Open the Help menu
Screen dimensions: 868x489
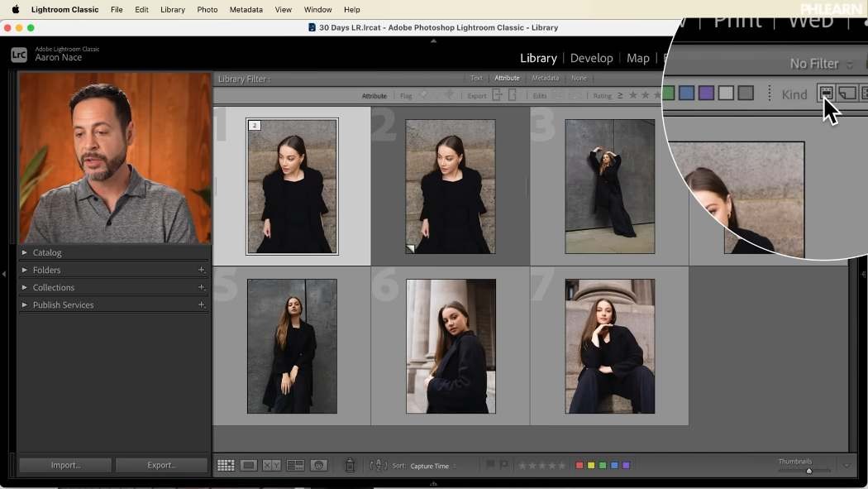coord(352,9)
